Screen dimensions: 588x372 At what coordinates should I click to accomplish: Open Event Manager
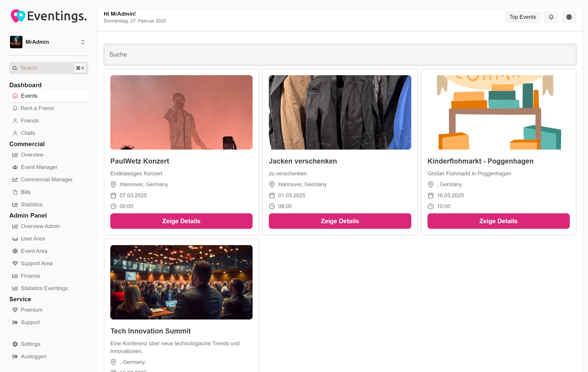49,167
